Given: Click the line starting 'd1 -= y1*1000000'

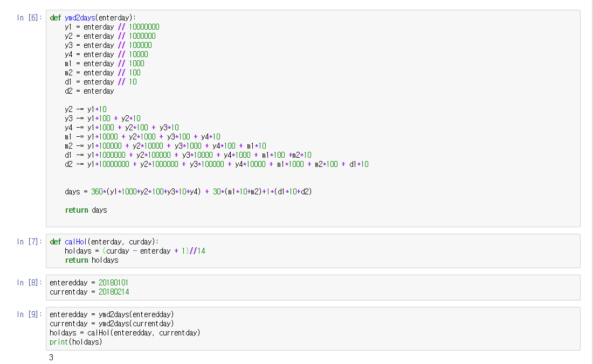Looking at the screenshot, I should point(188,155).
